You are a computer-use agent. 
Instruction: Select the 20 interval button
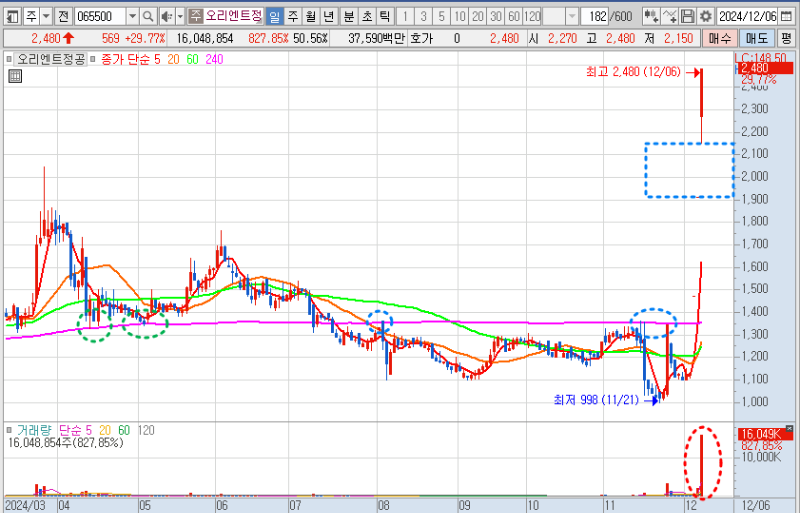pos(478,17)
